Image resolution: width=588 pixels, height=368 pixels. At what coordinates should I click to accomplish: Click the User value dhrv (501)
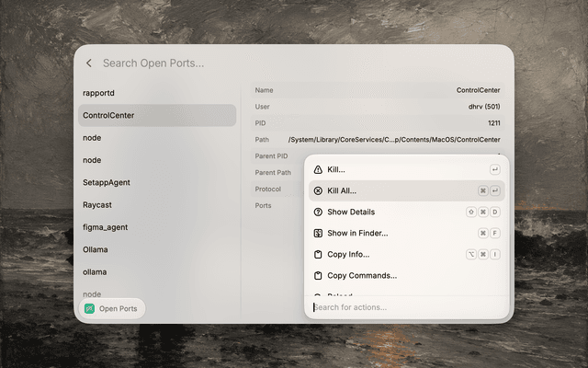point(484,107)
